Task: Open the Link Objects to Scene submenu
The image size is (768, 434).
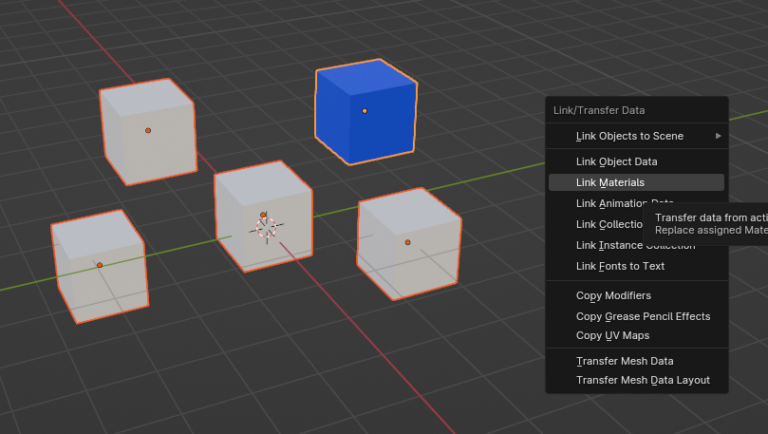Action: pos(629,136)
